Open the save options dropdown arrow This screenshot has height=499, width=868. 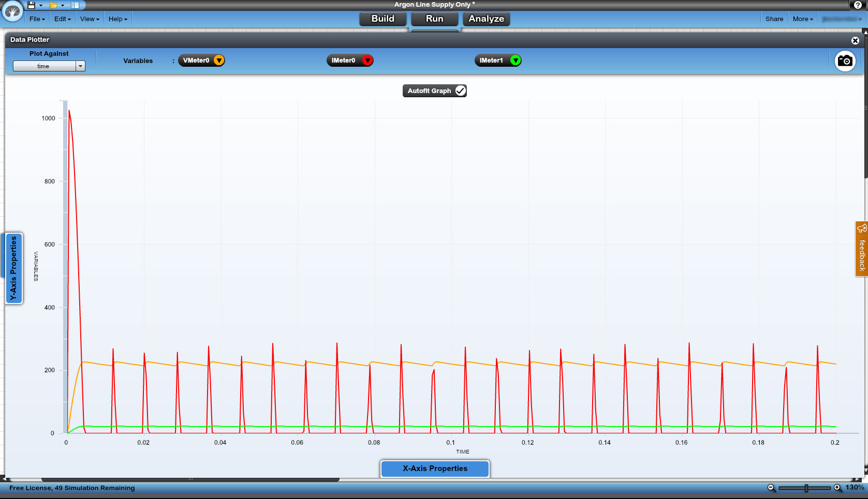tap(41, 6)
